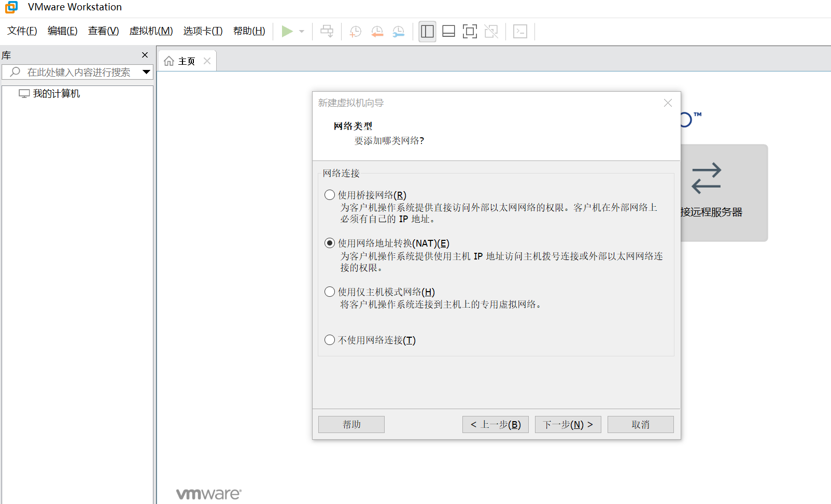Screen dimensions: 831x504
Task: Switch to the 主页 tab
Action: [187, 61]
